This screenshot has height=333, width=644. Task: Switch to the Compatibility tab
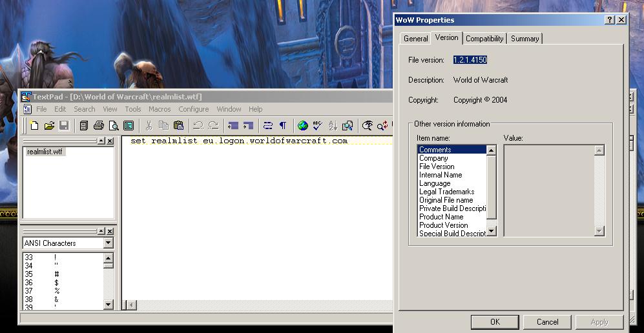pyautogui.click(x=484, y=39)
